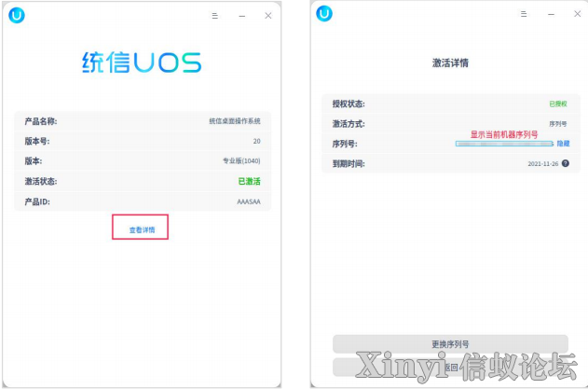Viewport: 588px width, 389px height.
Task: Click the 统信UOS logo banner
Action: click(142, 63)
